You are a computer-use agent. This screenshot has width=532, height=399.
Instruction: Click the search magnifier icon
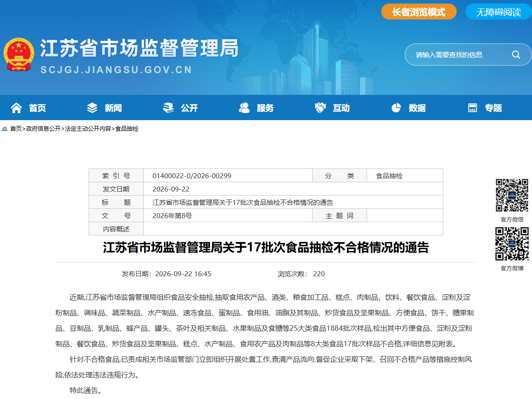click(516, 55)
